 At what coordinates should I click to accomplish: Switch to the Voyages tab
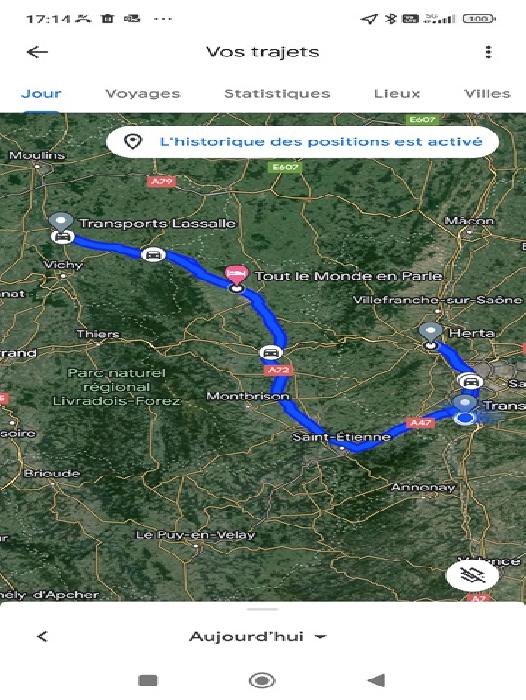click(x=143, y=94)
